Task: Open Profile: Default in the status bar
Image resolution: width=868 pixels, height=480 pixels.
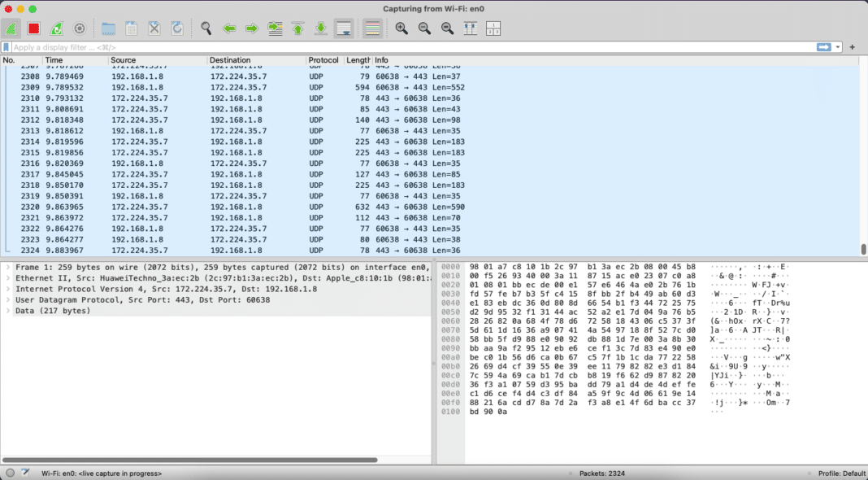Action: point(843,473)
